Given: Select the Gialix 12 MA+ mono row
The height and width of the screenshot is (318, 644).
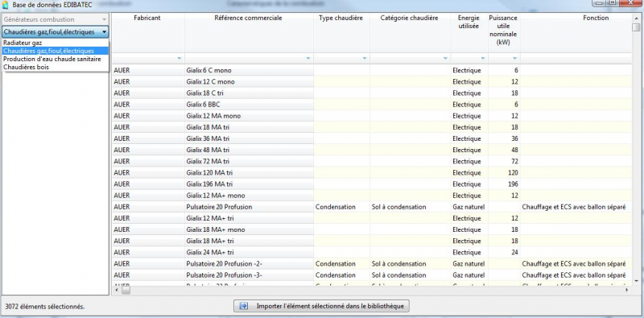Looking at the screenshot, I should click(371, 196).
